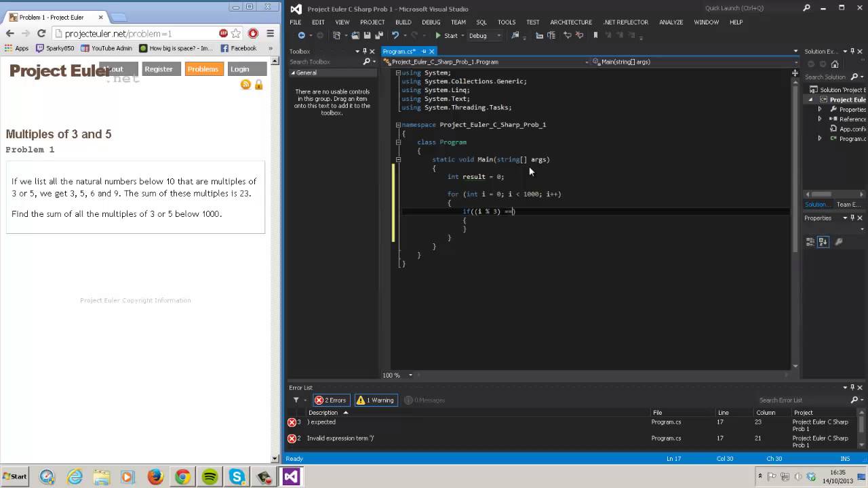
Task: Open the .NET REFLECTOR menu
Action: [626, 22]
